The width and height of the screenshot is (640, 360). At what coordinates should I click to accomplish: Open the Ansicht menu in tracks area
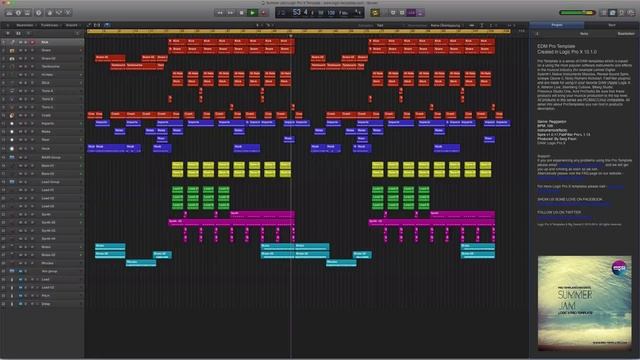(72, 25)
